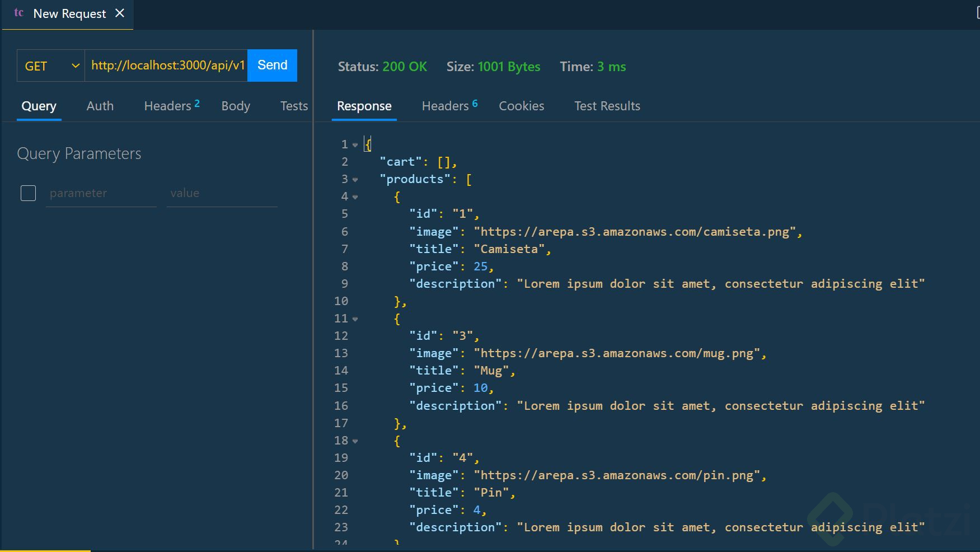This screenshot has width=980, height=552.
Task: Switch to the Auth tab
Action: point(100,106)
